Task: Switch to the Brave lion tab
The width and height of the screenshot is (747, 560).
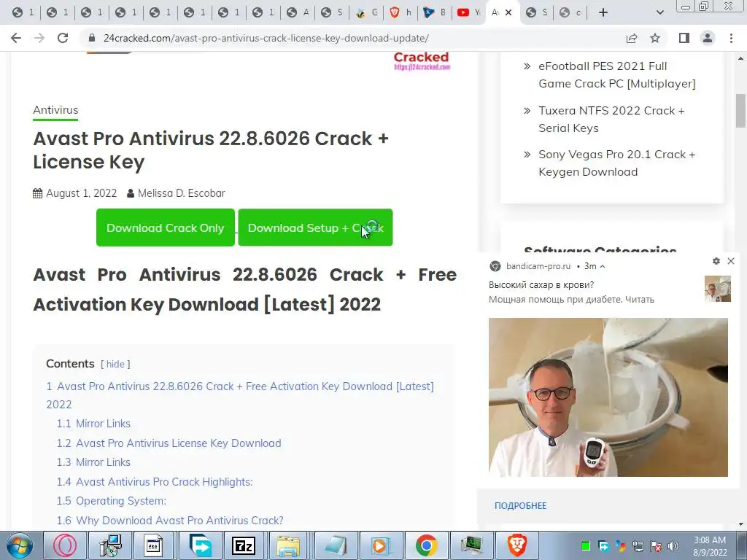Action: [400, 12]
